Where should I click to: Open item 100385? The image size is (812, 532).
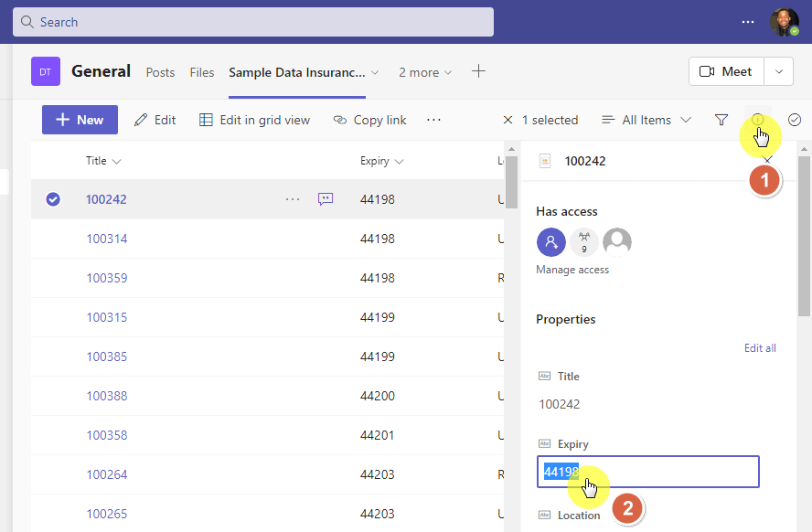tap(107, 356)
